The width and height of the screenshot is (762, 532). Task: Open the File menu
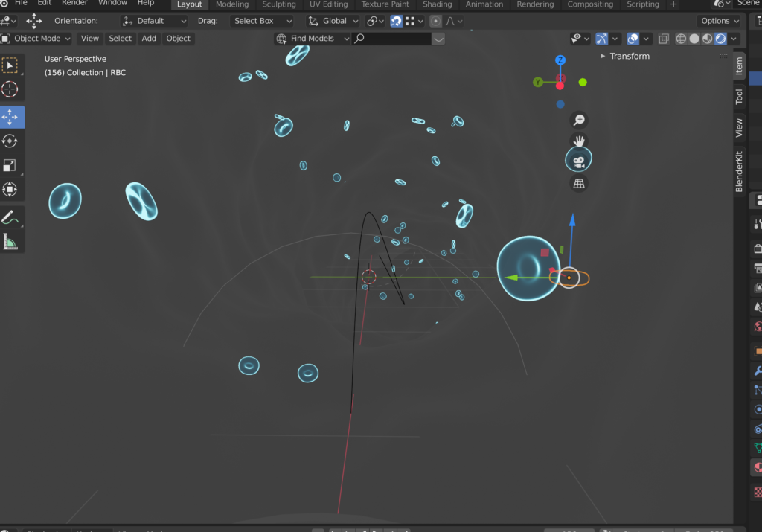(21, 4)
